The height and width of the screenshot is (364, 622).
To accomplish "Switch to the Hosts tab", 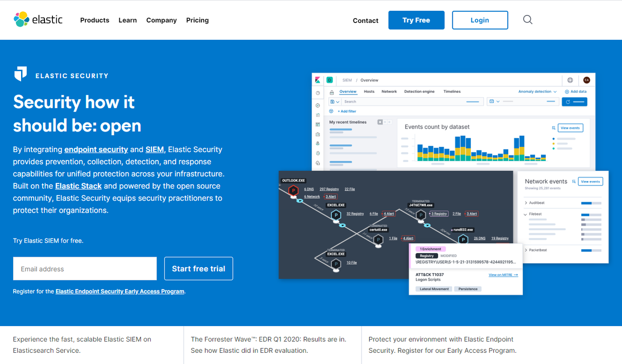I will 369,92.
